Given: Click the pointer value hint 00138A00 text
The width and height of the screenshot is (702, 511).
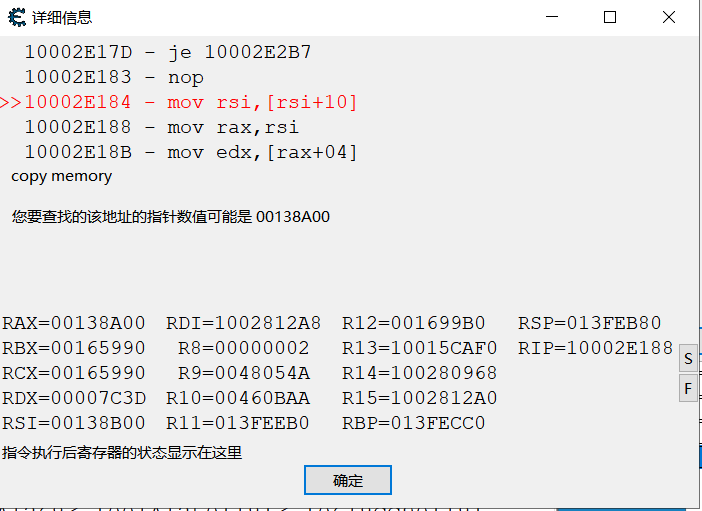Looking at the screenshot, I should pyautogui.click(x=171, y=217).
